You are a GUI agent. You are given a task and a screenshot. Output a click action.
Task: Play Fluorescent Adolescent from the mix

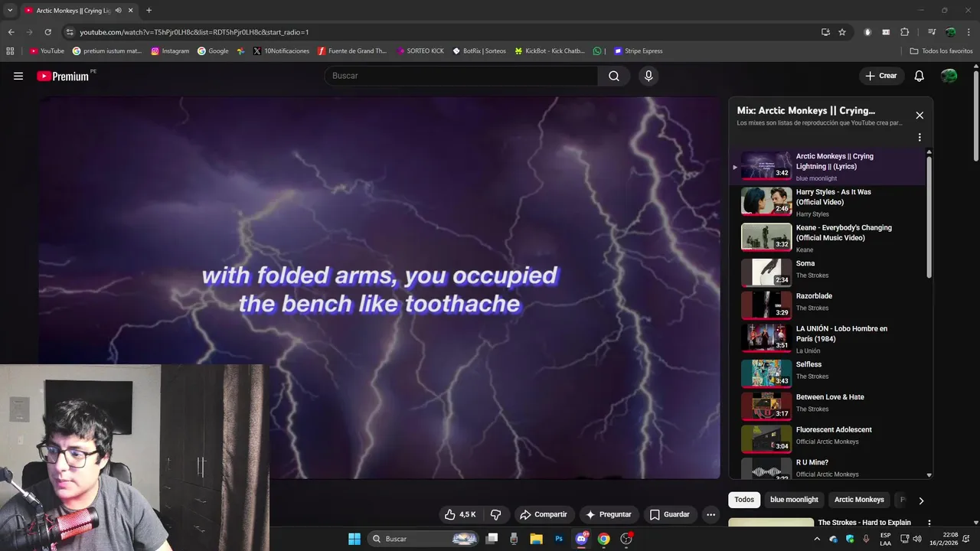click(827, 438)
